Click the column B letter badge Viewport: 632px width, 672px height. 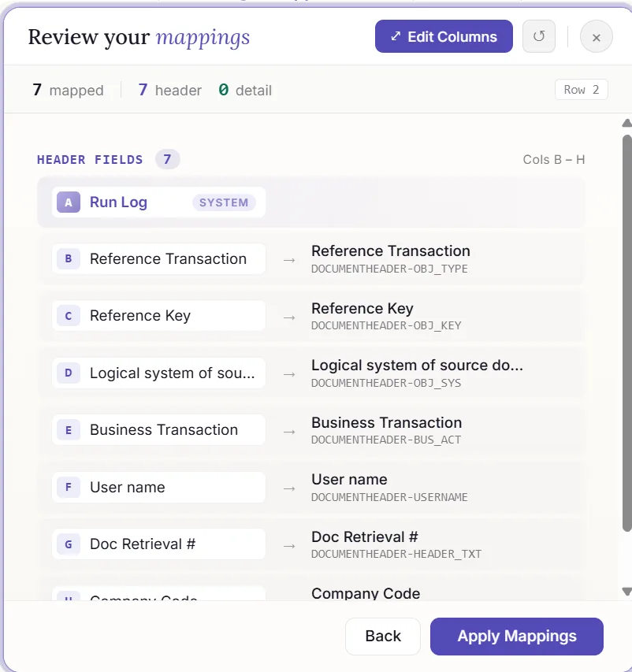[69, 259]
